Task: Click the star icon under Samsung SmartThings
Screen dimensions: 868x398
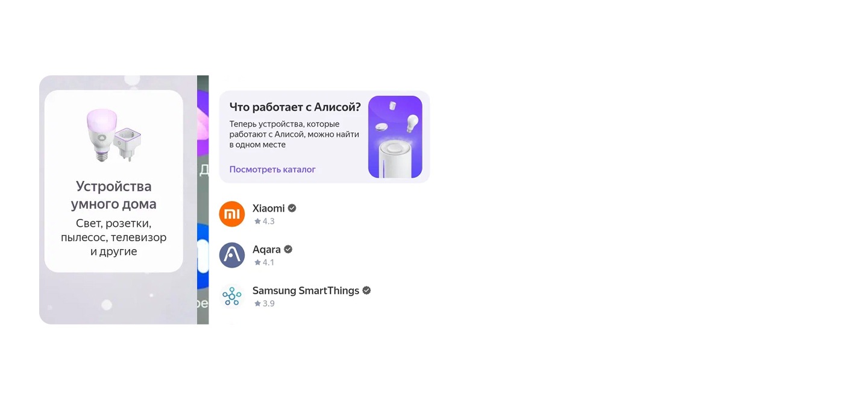Action: coord(257,303)
